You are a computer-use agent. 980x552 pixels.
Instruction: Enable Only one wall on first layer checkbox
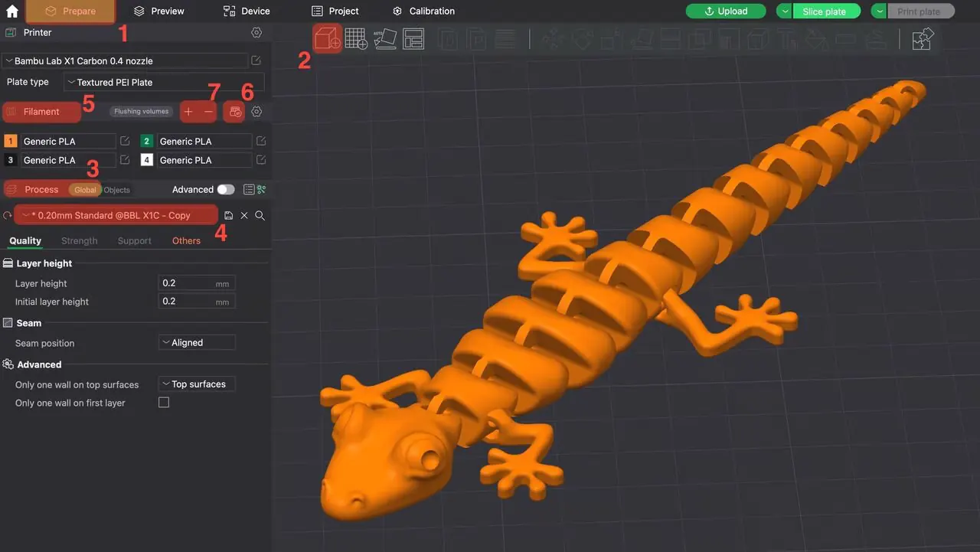(x=164, y=403)
